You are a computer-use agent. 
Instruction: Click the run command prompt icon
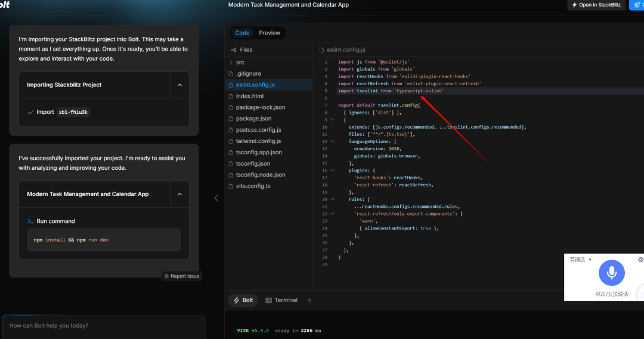pyautogui.click(x=30, y=221)
